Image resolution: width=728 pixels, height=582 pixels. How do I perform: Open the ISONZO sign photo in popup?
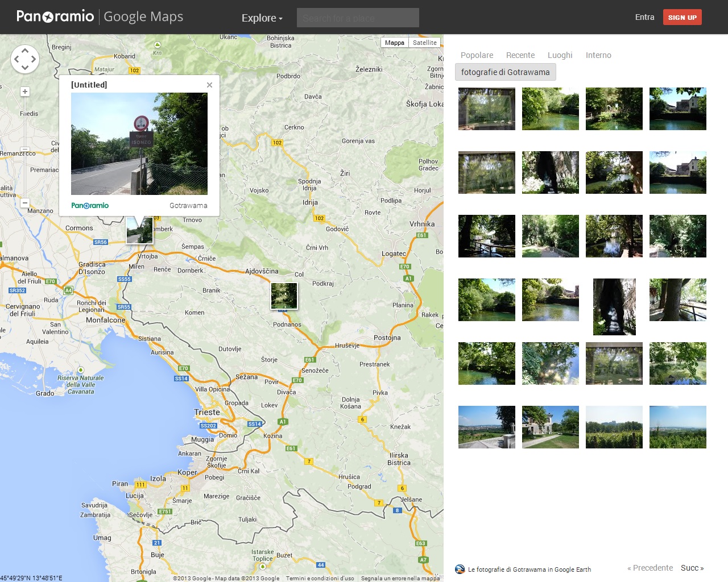(139, 144)
